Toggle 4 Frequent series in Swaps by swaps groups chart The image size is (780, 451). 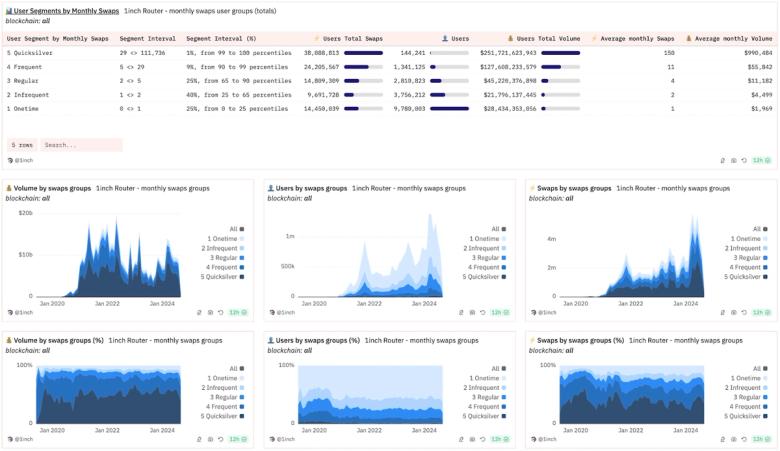tap(748, 267)
